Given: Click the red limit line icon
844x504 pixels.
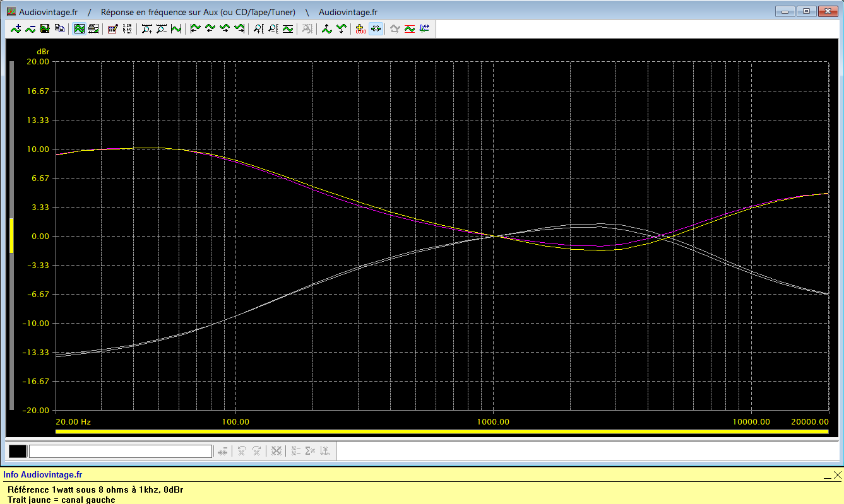Looking at the screenshot, I should click(410, 28).
